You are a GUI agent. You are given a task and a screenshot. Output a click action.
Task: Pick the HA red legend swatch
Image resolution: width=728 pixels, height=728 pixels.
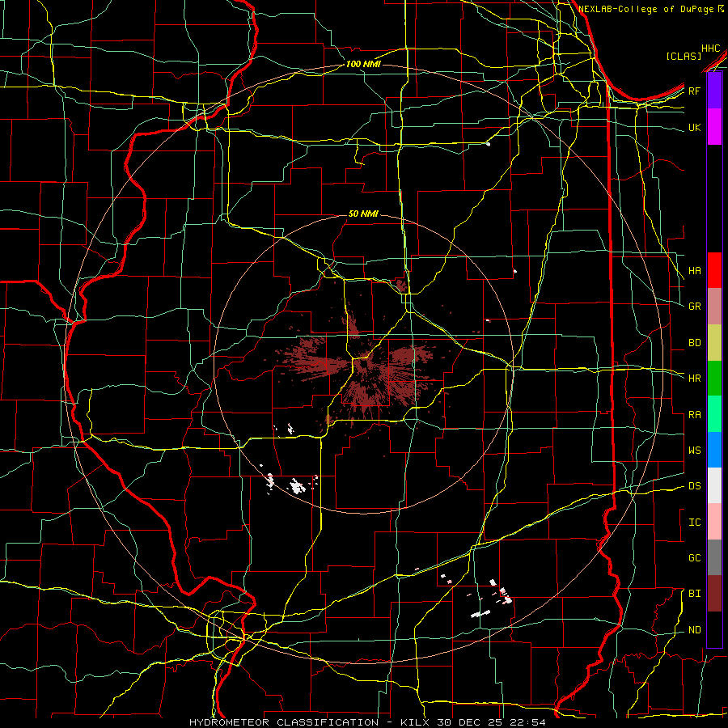[714, 270]
